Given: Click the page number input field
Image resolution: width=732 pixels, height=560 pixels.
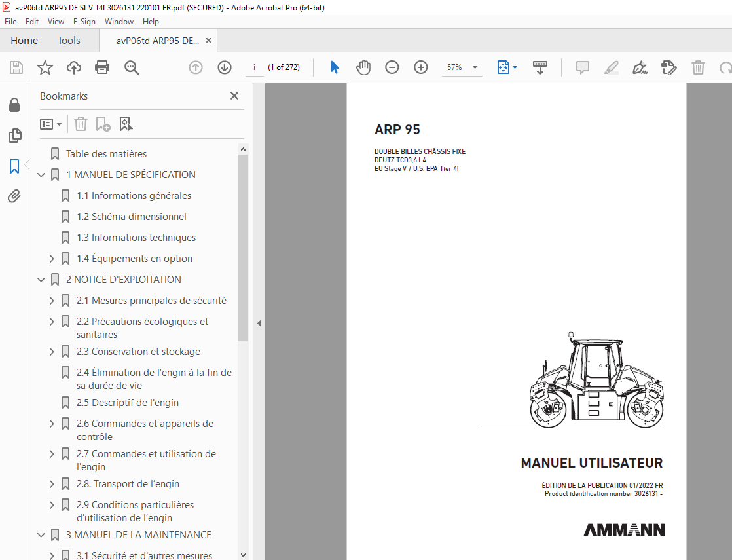Looking at the screenshot, I should click(255, 67).
